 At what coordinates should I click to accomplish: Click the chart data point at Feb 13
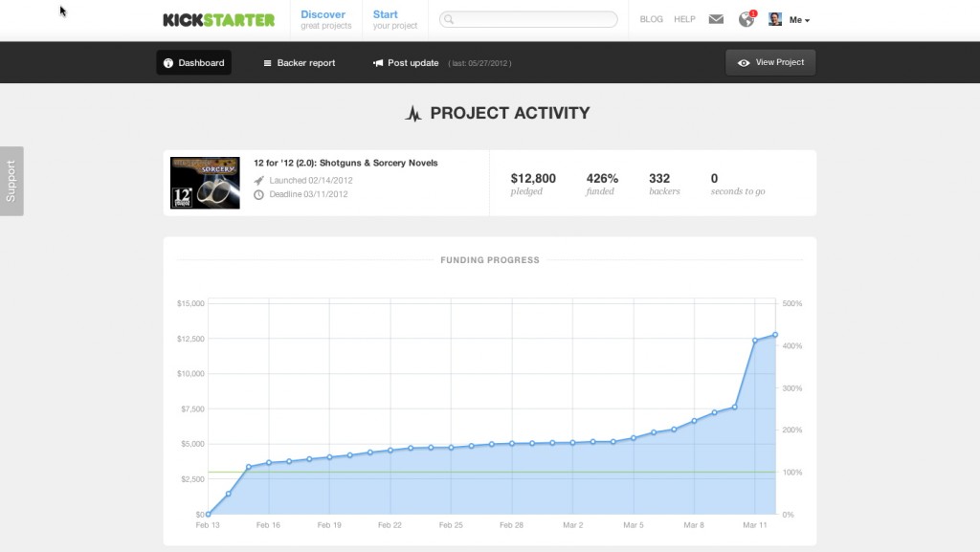coord(208,515)
